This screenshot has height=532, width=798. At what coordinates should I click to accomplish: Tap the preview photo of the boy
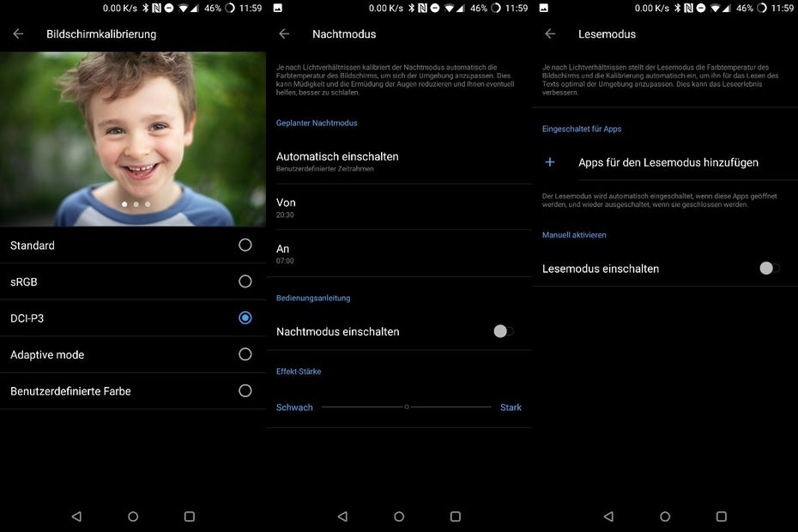(133, 139)
